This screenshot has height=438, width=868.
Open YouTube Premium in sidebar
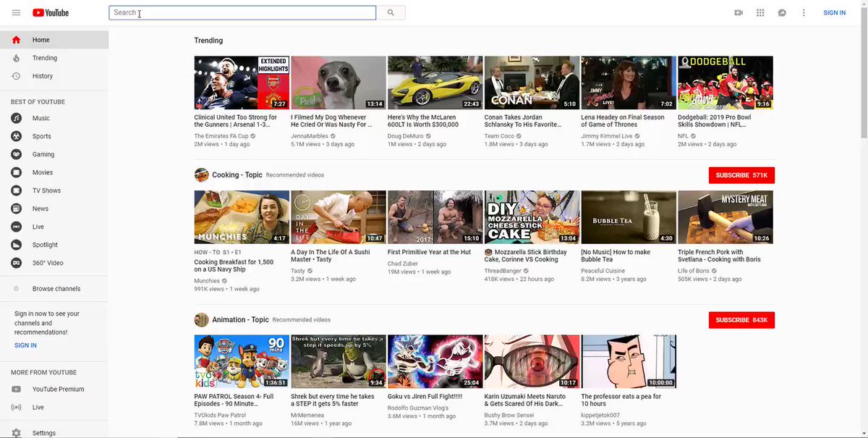(x=54, y=389)
